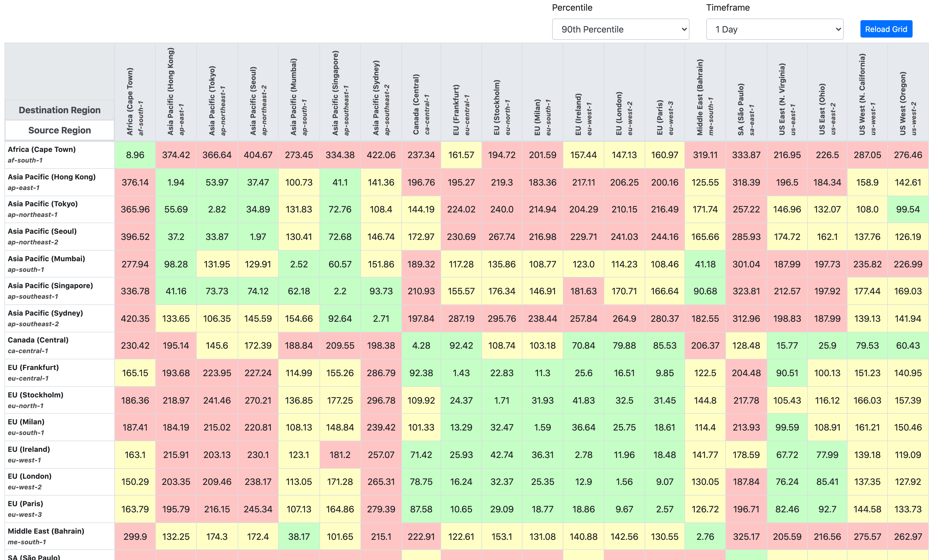Change percentile to 50th Percentile
Image resolution: width=935 pixels, height=560 pixels.
[x=619, y=28]
